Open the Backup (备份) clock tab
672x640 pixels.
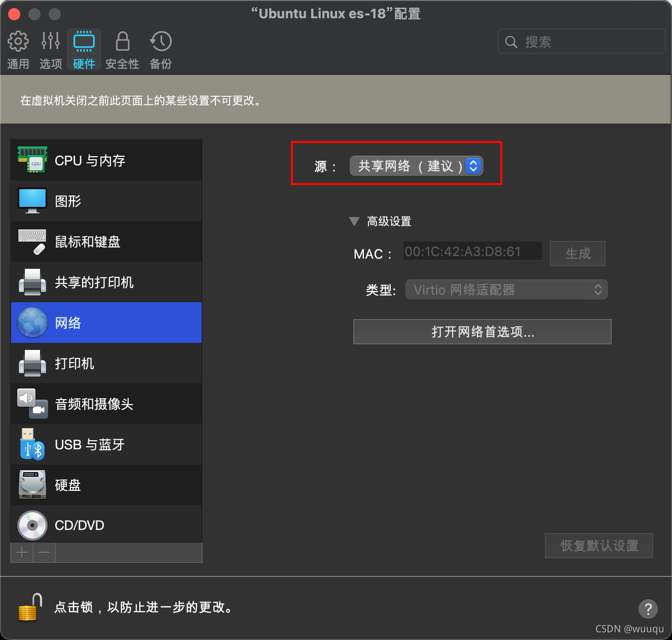tap(161, 50)
